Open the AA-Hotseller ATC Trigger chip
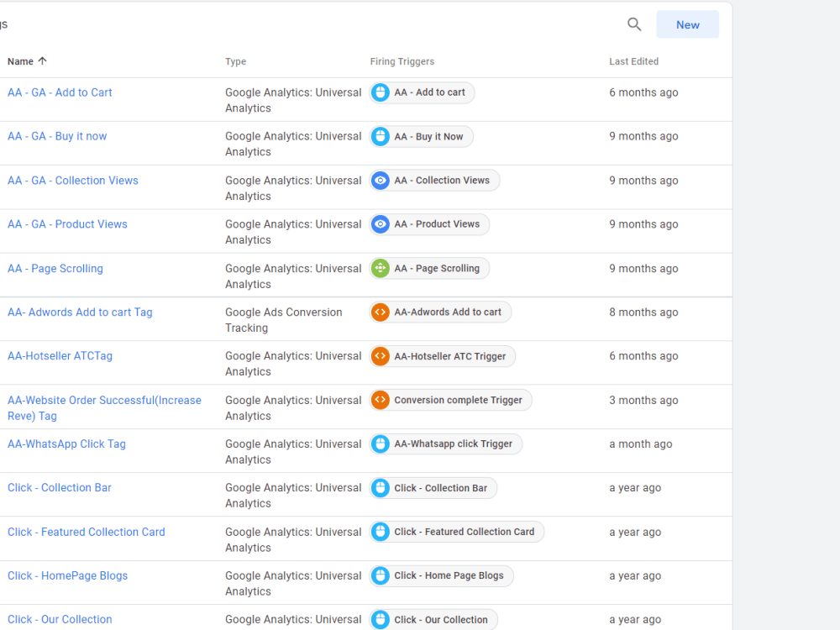 click(443, 355)
